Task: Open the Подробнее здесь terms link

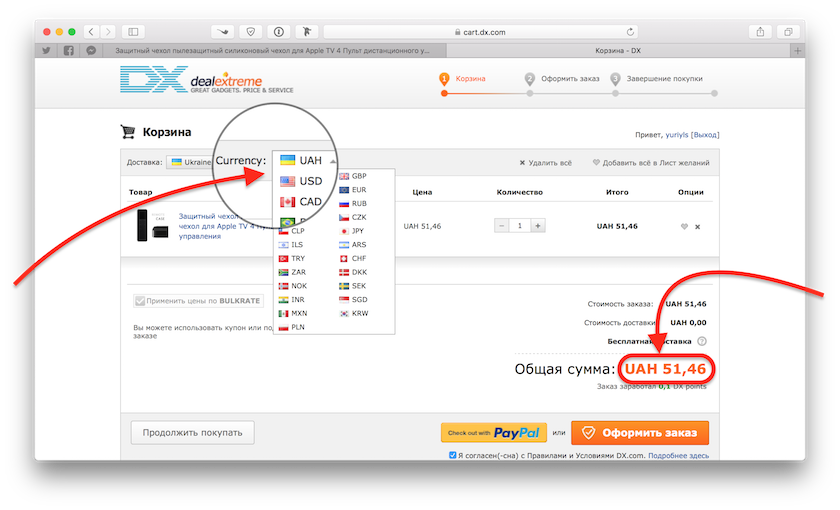Action: point(678,456)
